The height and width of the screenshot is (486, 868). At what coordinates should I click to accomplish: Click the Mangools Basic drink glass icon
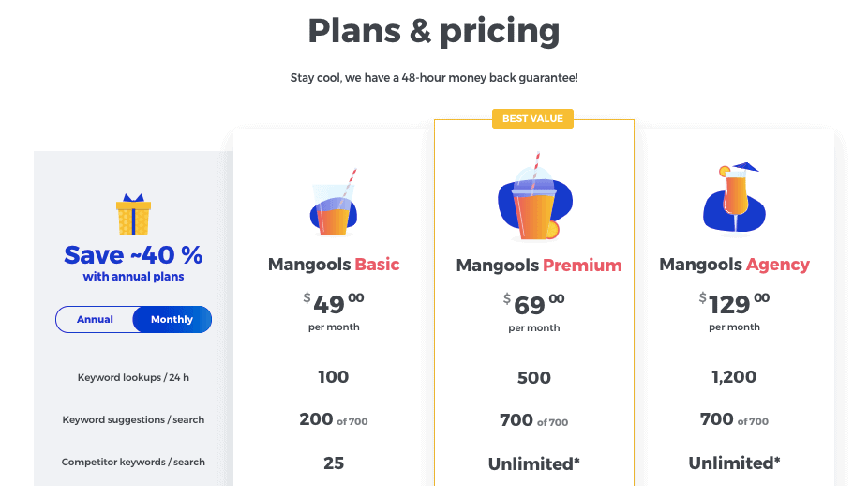click(333, 204)
